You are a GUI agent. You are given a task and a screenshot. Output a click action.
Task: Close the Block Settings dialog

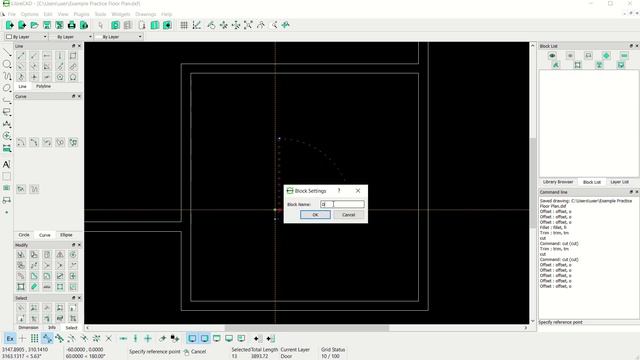click(x=358, y=191)
